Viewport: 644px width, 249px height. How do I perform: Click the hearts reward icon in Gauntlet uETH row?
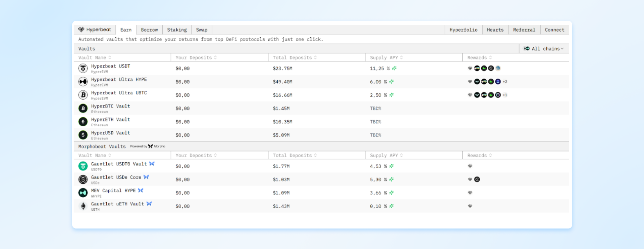click(x=470, y=206)
